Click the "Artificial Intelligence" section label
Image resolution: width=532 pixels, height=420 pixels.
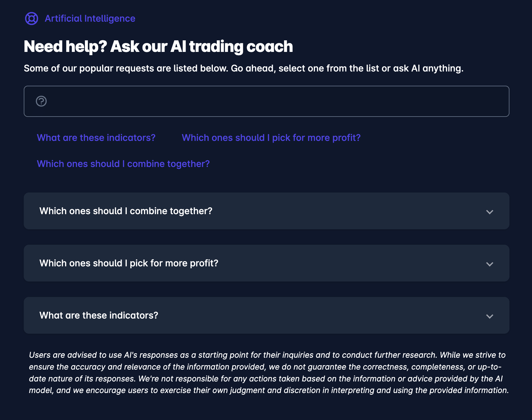[90, 19]
